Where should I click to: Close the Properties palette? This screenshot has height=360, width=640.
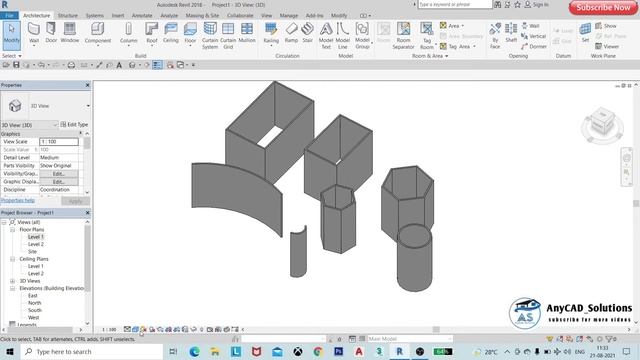point(87,85)
